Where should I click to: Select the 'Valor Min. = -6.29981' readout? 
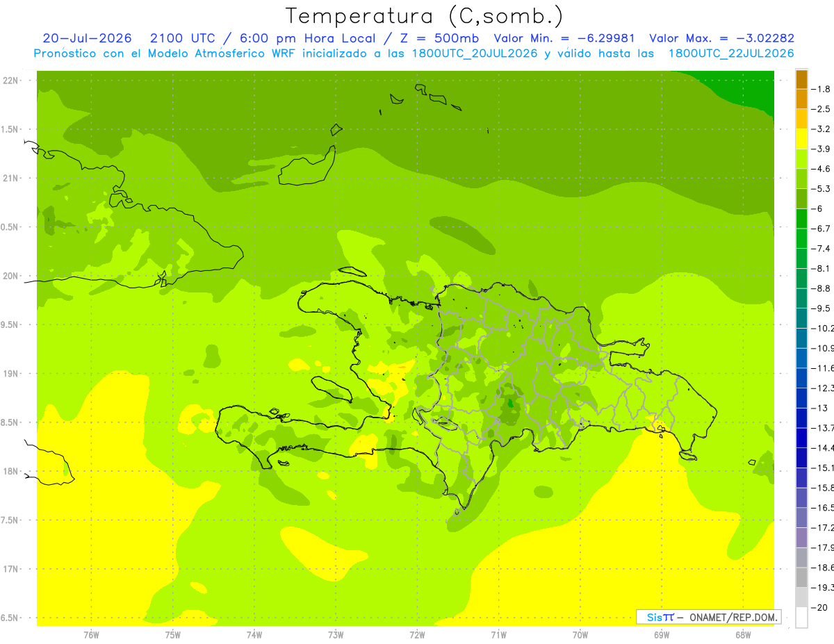(564, 38)
